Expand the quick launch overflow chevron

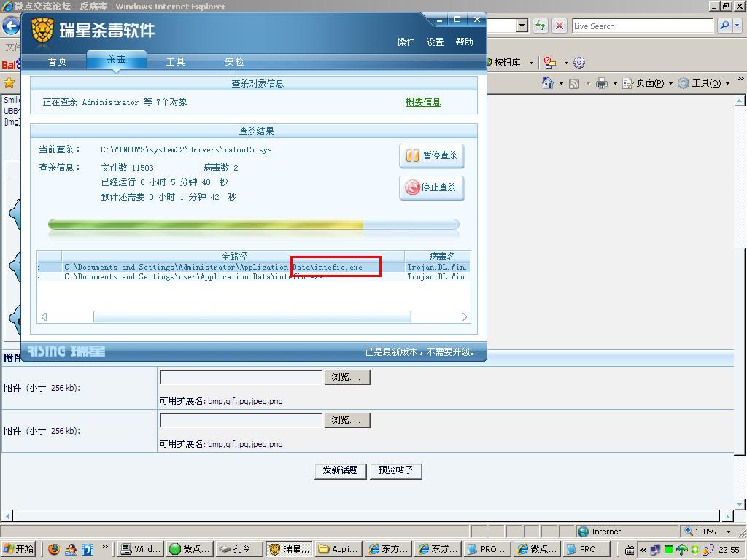coord(105,547)
